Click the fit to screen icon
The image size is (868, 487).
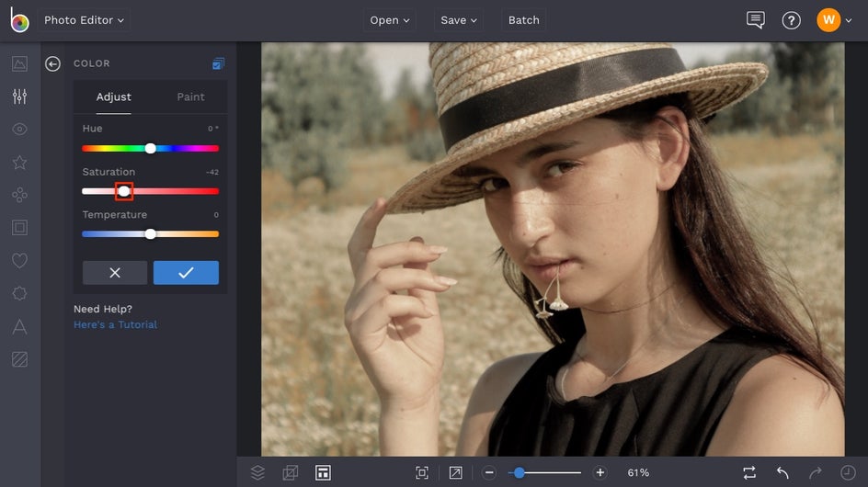(422, 472)
